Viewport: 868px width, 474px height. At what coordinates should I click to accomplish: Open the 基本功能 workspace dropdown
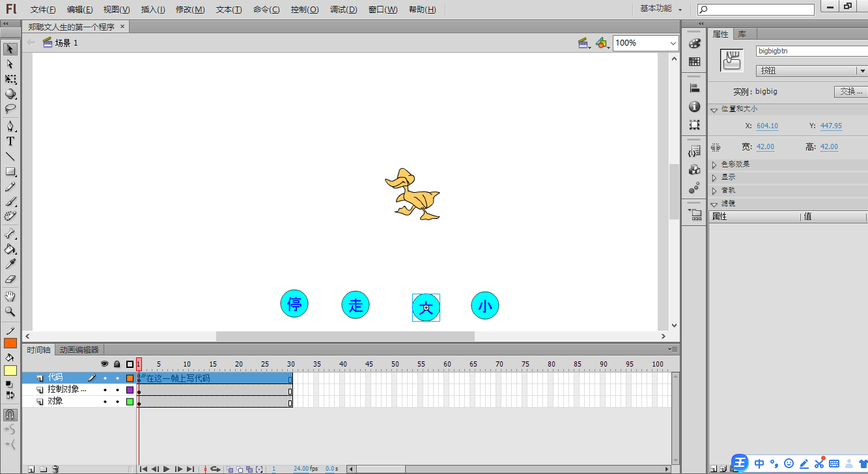point(660,9)
